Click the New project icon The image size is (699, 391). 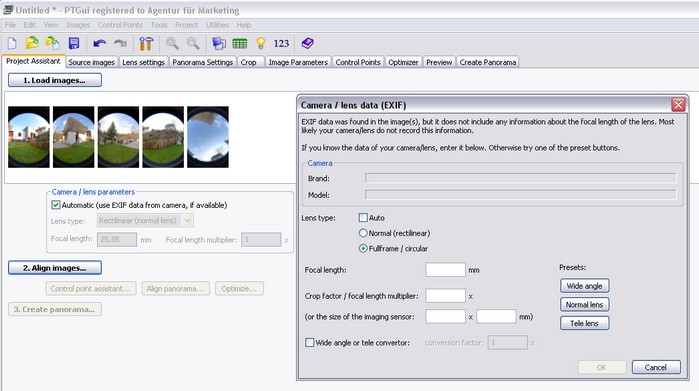(12, 43)
